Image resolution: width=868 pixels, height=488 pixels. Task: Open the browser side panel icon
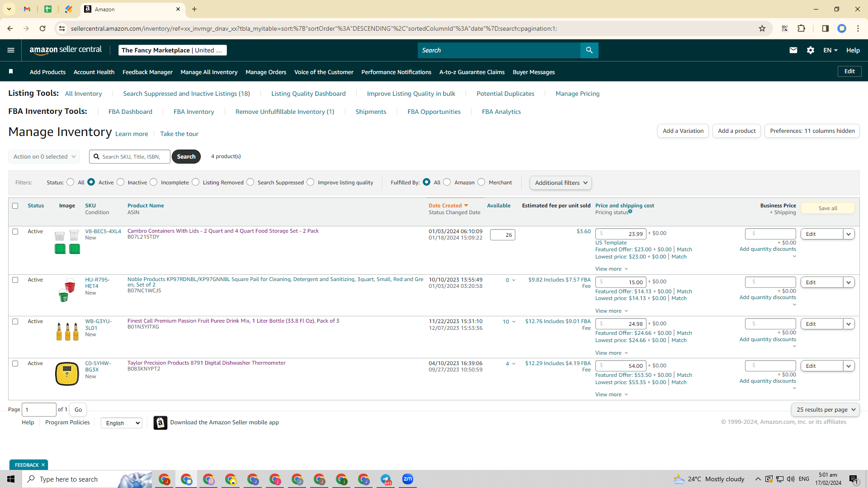click(x=825, y=28)
